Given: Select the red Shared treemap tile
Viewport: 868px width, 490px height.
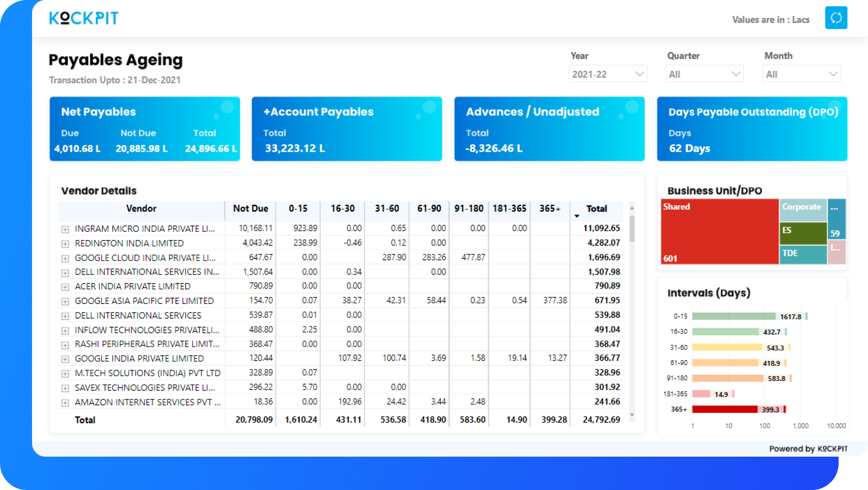Looking at the screenshot, I should pos(720,232).
